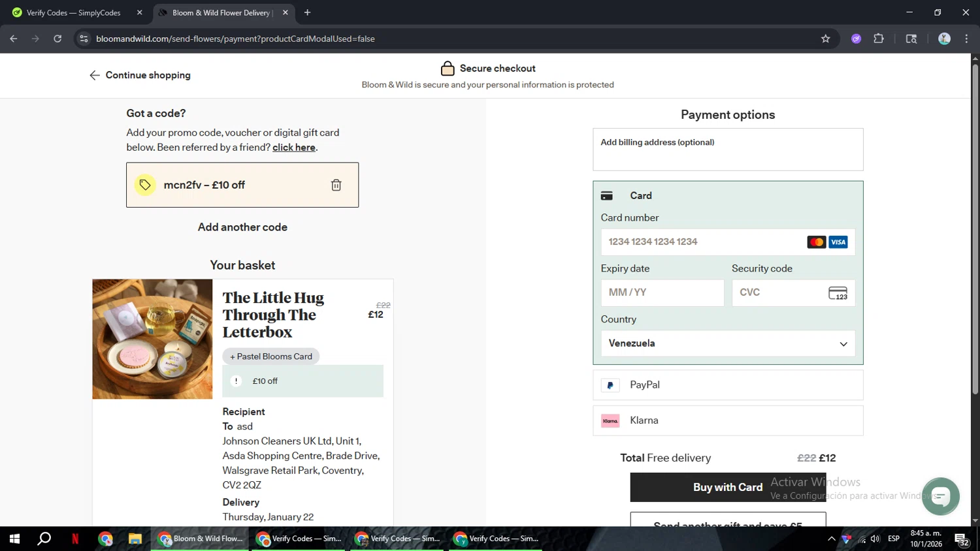
Task: Open the live chat bubble widget
Action: (x=940, y=496)
